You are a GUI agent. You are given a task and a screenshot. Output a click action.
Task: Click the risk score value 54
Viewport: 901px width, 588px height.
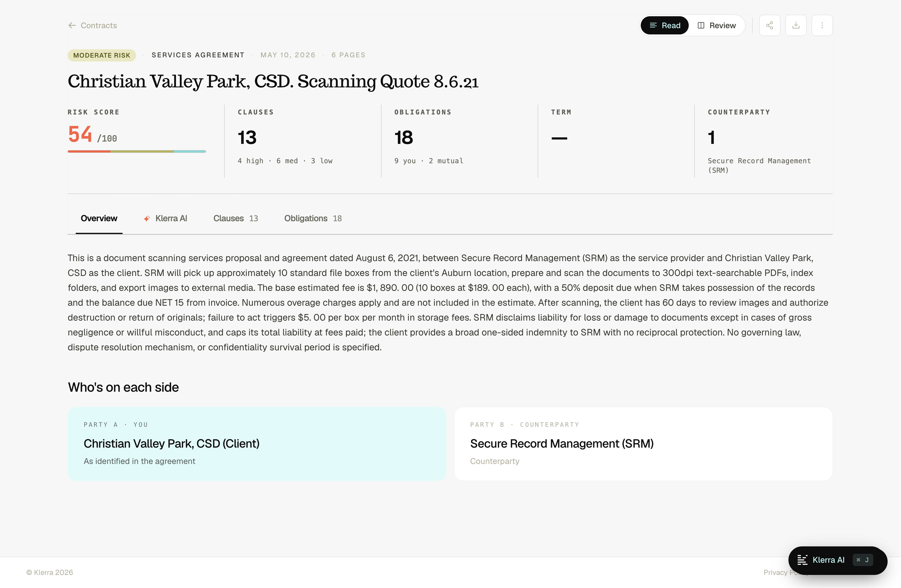[80, 134]
